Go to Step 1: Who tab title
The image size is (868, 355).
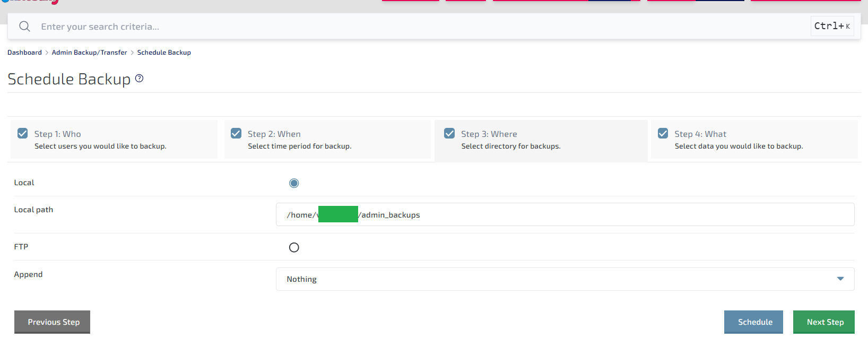[x=58, y=134]
